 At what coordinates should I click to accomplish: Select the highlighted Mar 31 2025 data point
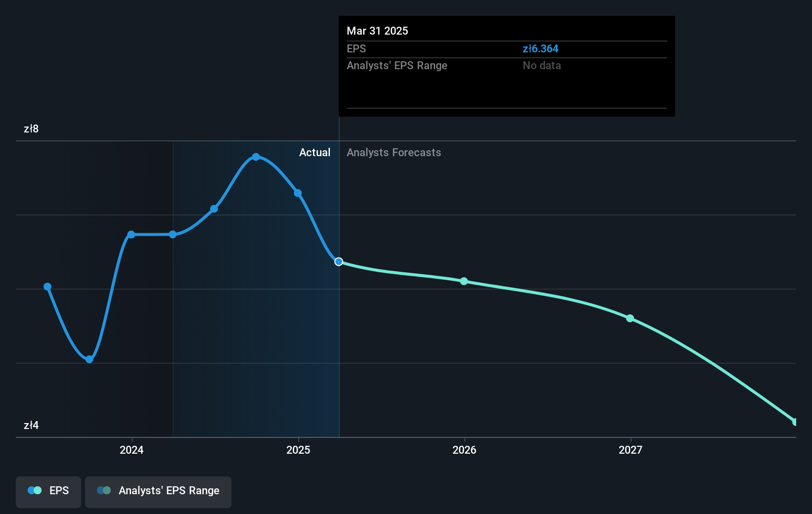[x=339, y=262]
